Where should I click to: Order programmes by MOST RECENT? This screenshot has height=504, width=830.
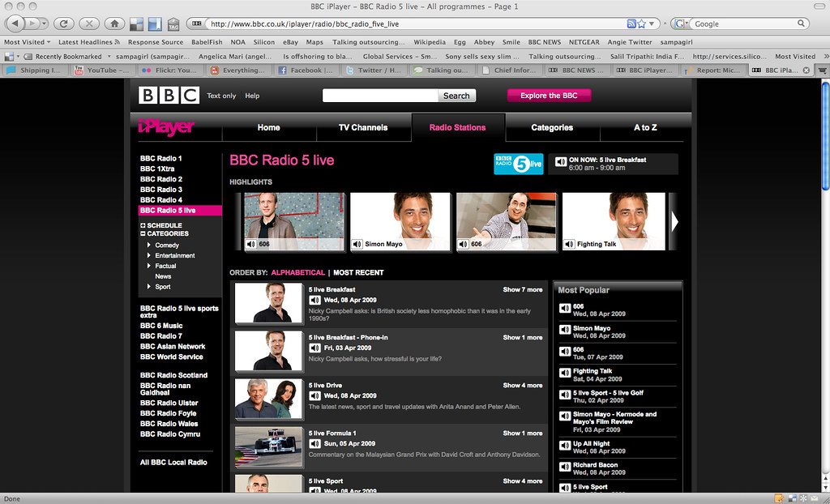[x=358, y=272]
